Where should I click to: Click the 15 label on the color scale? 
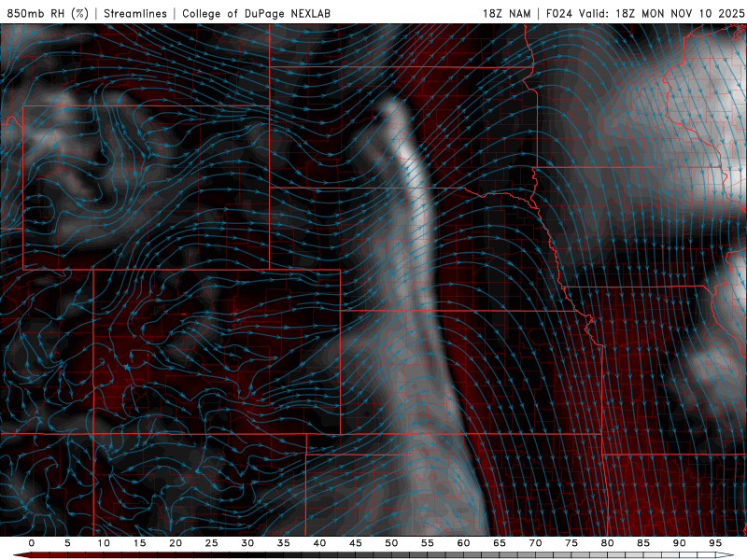139,543
